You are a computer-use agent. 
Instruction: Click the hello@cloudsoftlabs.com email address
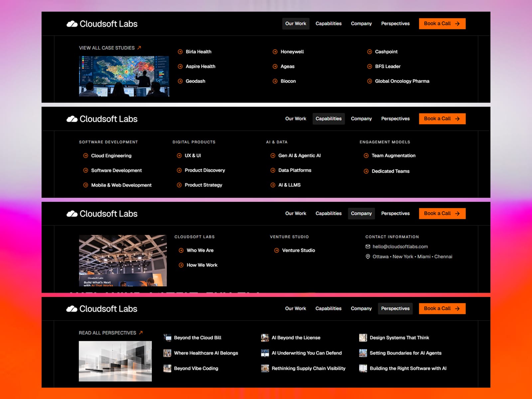click(x=400, y=246)
